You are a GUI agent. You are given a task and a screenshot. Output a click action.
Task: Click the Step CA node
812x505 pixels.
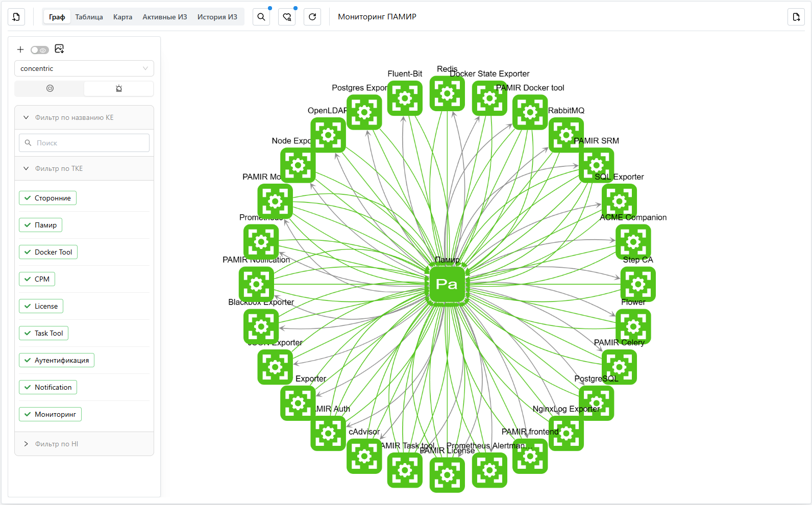638,284
